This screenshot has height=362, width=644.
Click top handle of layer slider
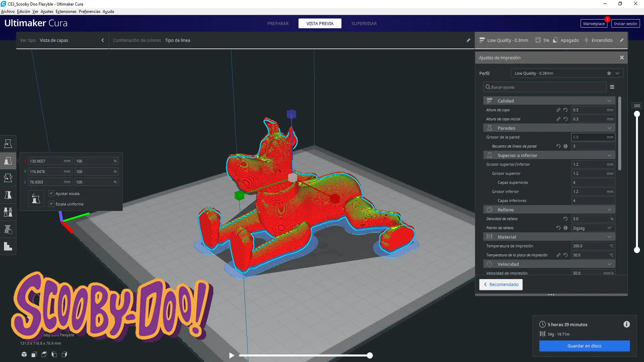tap(637, 114)
